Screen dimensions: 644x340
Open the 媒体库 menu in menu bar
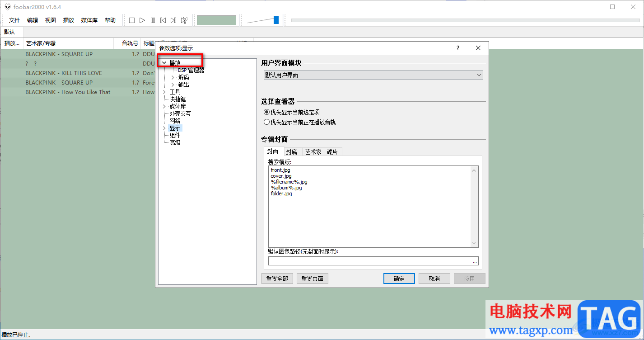click(x=89, y=20)
